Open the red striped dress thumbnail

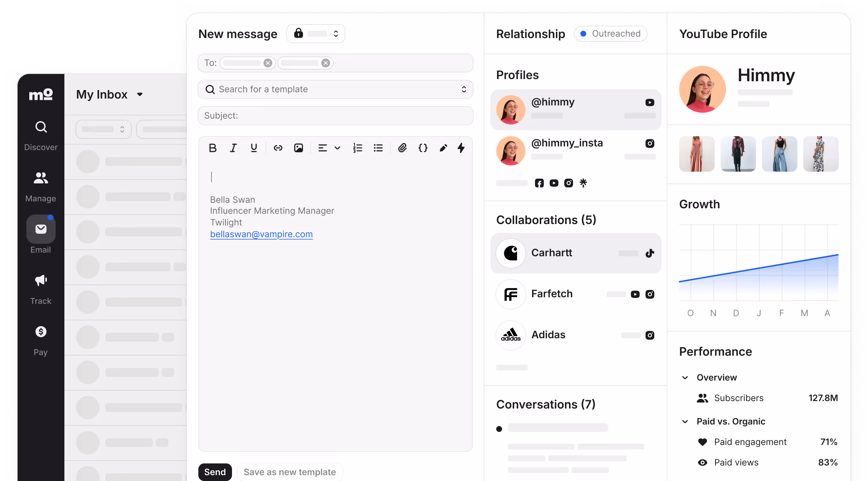(x=697, y=154)
